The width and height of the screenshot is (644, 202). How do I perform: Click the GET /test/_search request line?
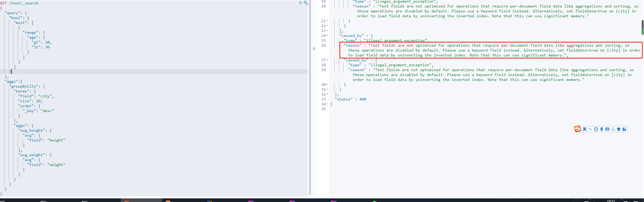pos(19,3)
